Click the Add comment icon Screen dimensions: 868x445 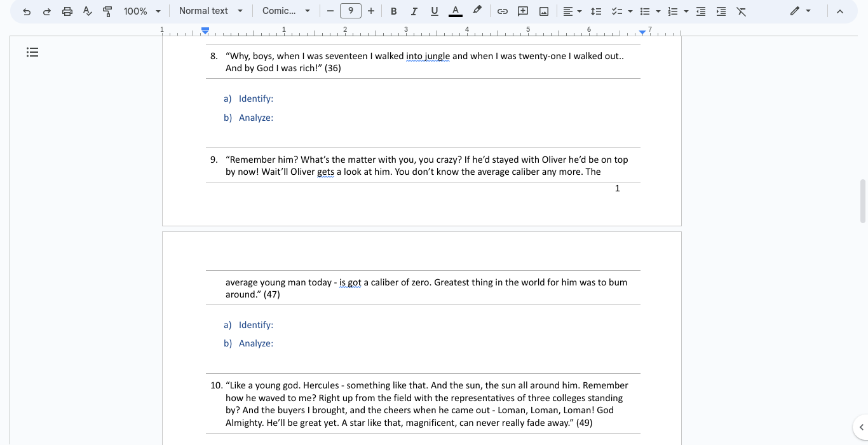click(523, 11)
